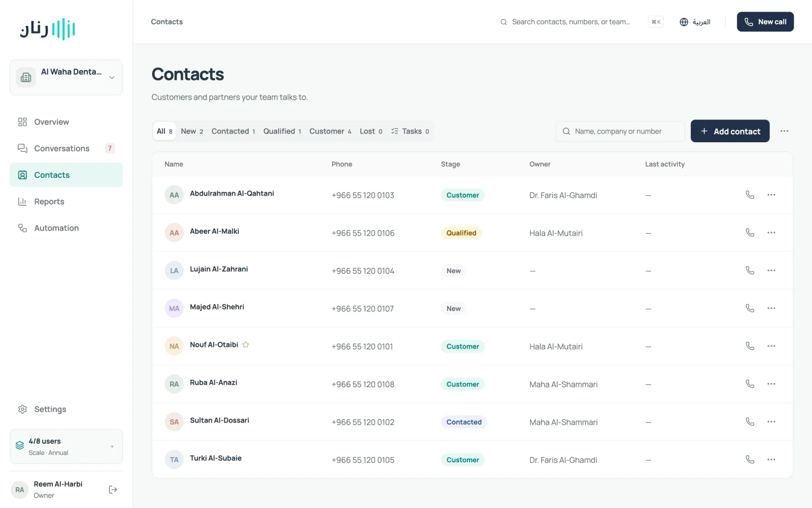Viewport: 812px width, 508px height.
Task: Call Nouf Al-Otaibi via phone icon
Action: pos(750,346)
